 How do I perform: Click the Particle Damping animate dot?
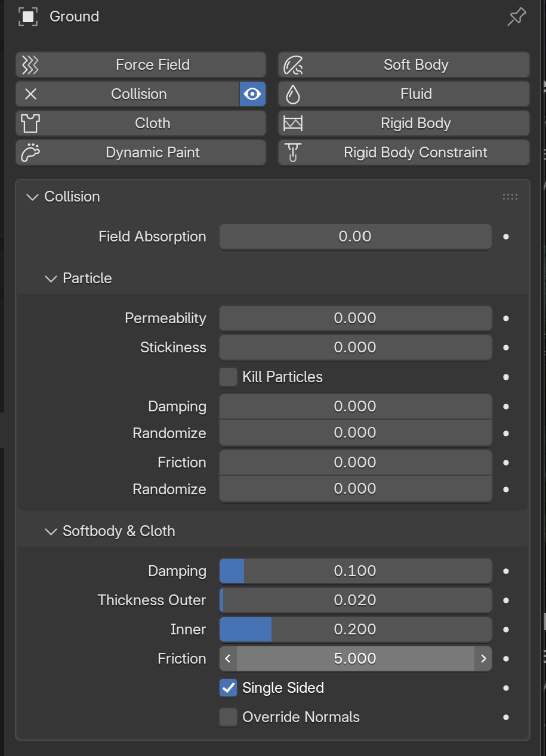click(506, 407)
